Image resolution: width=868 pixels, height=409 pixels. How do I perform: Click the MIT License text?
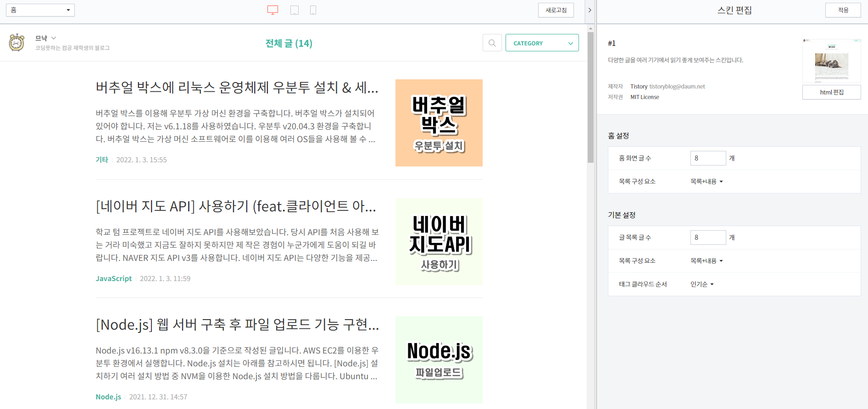(x=645, y=97)
